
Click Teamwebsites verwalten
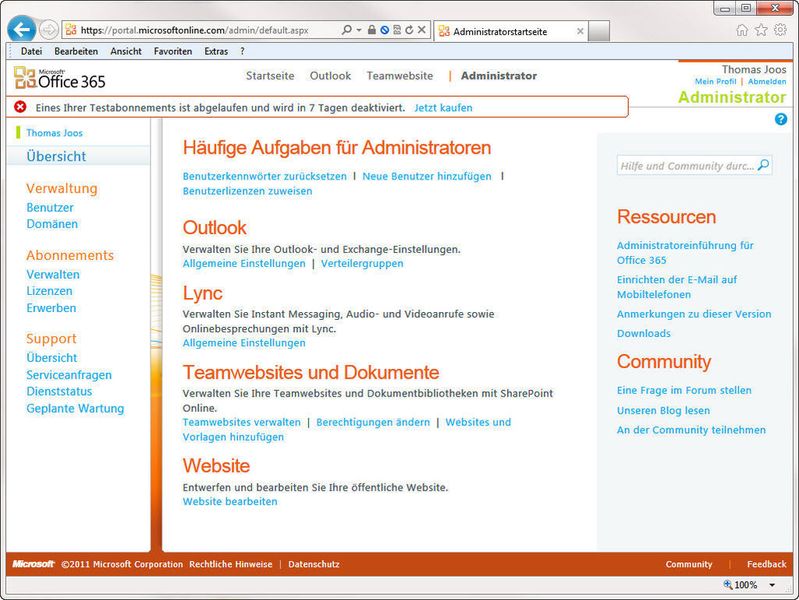(242, 423)
